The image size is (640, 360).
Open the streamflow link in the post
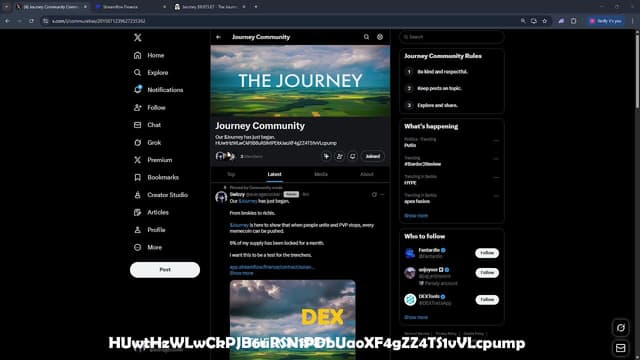tap(272, 267)
